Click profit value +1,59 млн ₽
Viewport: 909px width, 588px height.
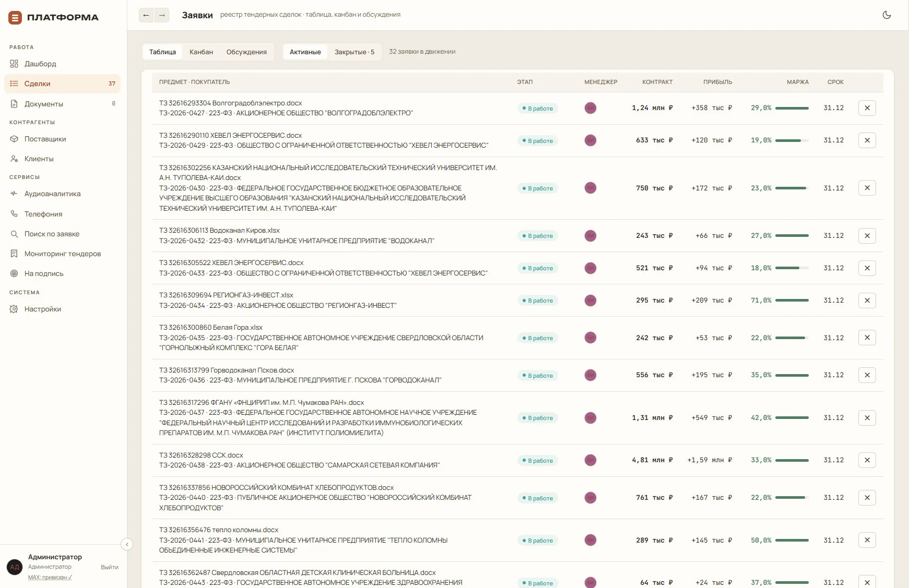[710, 460]
